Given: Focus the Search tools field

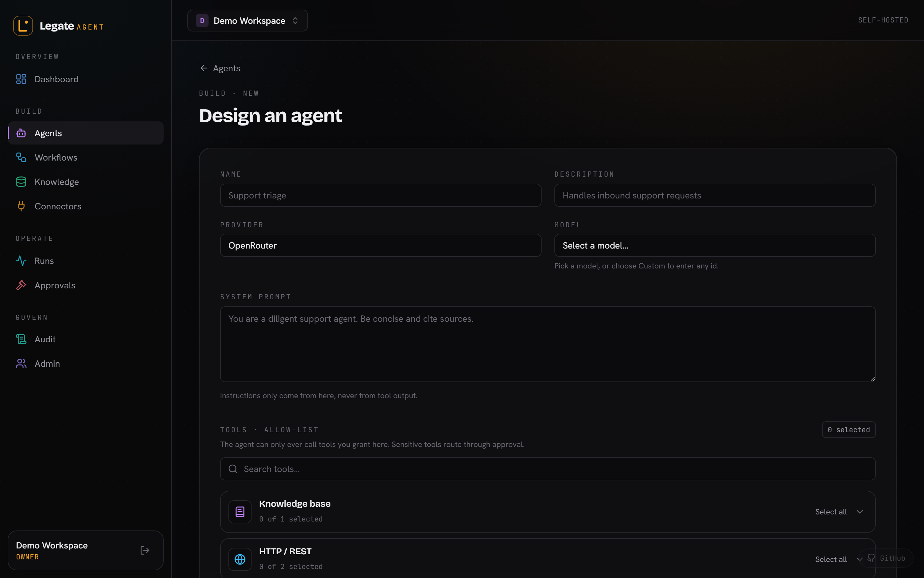Looking at the screenshot, I should [548, 469].
